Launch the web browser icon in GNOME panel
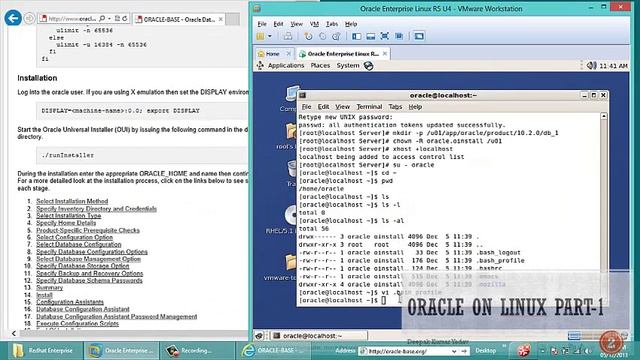Viewport: 640px width, 360px height. pos(369,66)
